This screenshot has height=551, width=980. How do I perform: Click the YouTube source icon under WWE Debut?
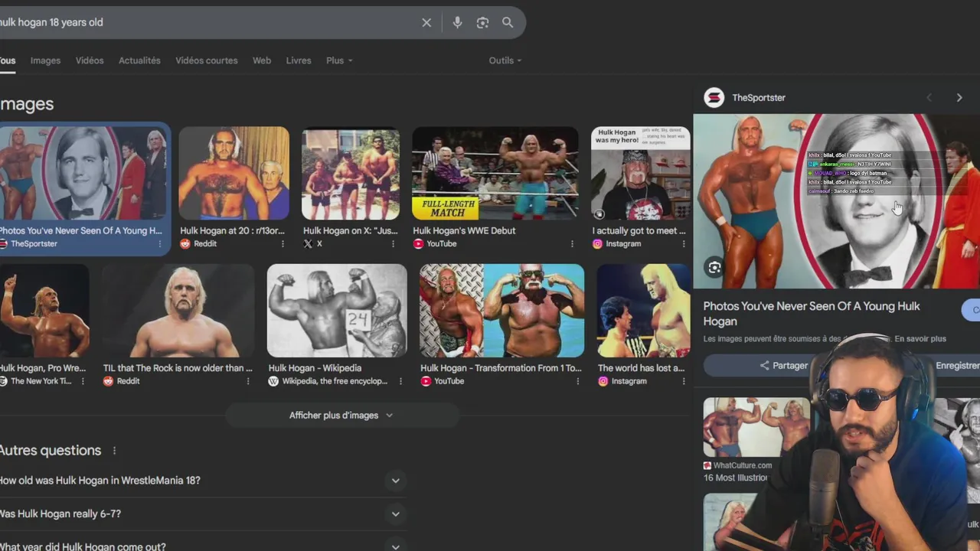tap(418, 244)
